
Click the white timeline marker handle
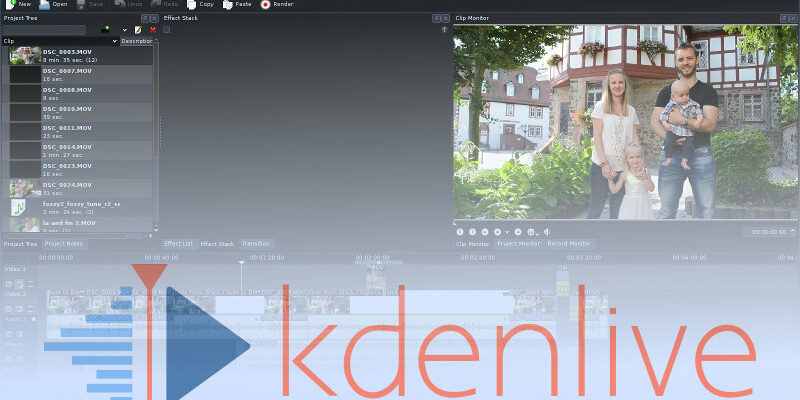coord(241,263)
